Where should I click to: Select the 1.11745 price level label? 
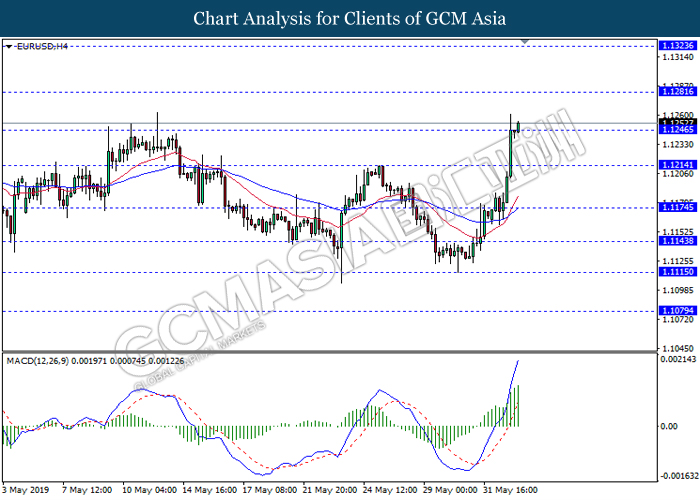(x=678, y=207)
